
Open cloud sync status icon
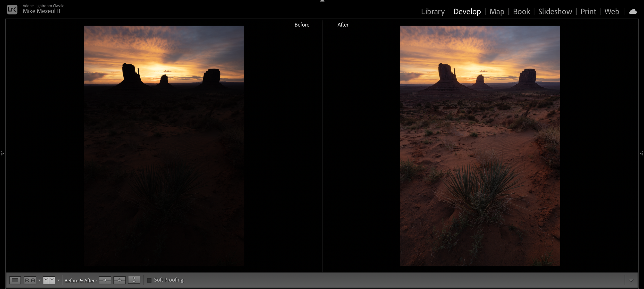633,12
